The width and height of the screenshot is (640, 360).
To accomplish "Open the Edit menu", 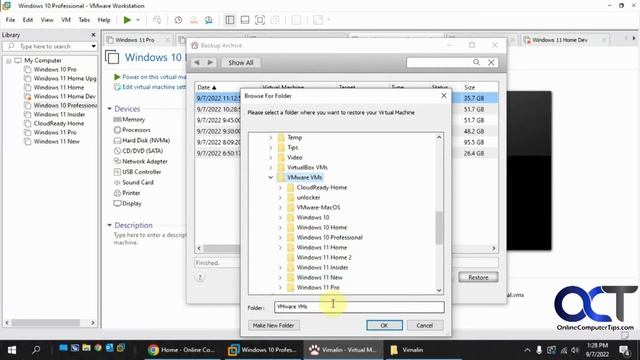I will [x=28, y=20].
